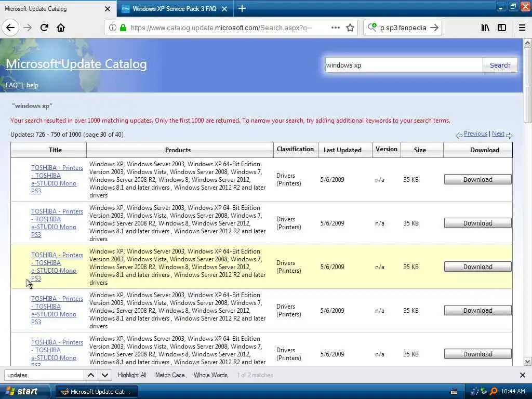532x399 pixels.
Task: Reload the page with the refresh icon
Action: click(44, 28)
